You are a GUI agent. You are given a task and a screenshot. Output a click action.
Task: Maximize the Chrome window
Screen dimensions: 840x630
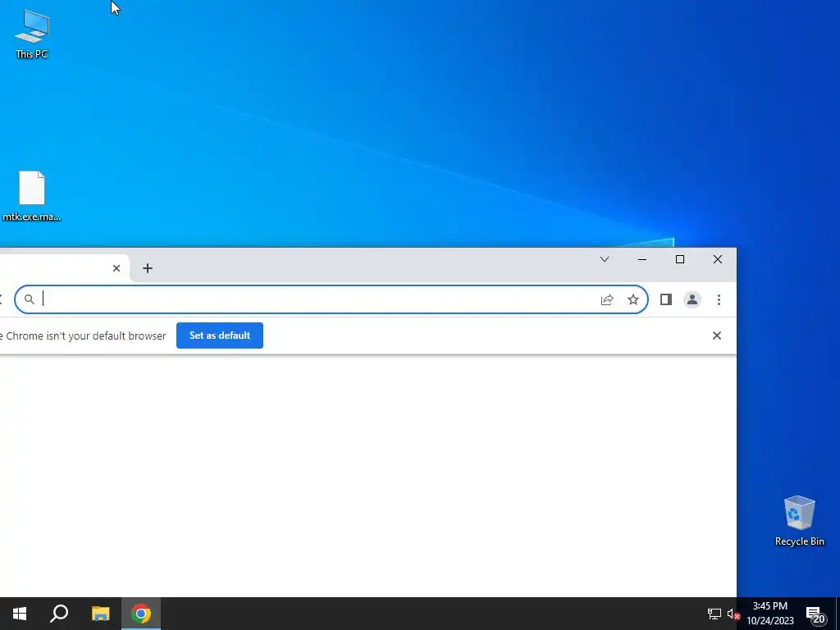click(x=680, y=259)
